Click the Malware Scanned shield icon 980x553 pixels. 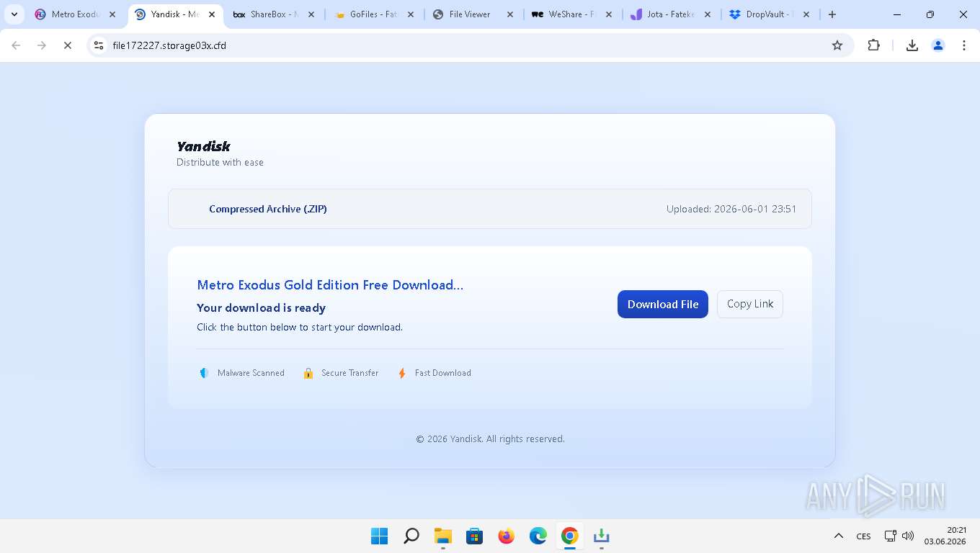coord(204,373)
